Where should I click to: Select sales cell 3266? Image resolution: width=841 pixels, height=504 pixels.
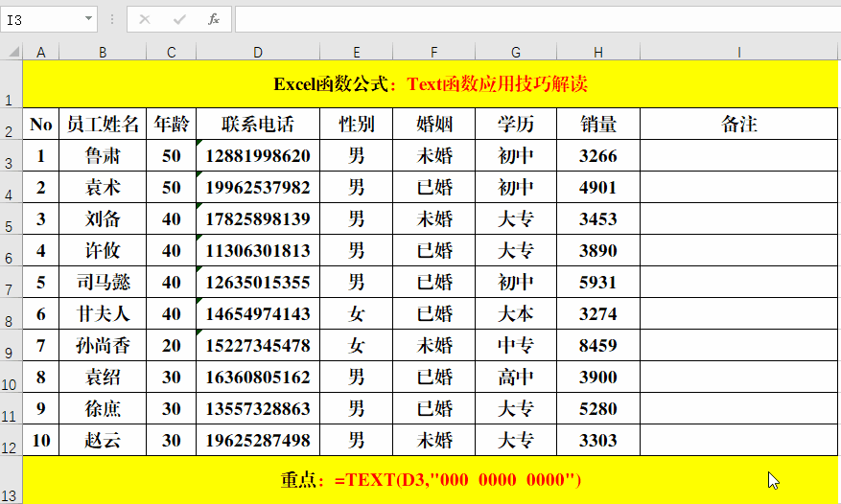598,155
